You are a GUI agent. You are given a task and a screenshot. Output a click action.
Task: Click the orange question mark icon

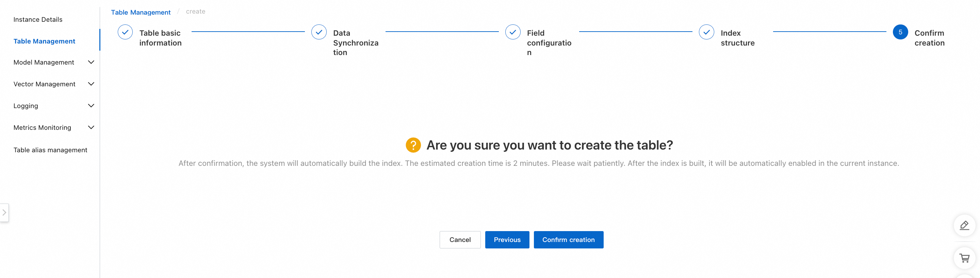[x=413, y=145]
